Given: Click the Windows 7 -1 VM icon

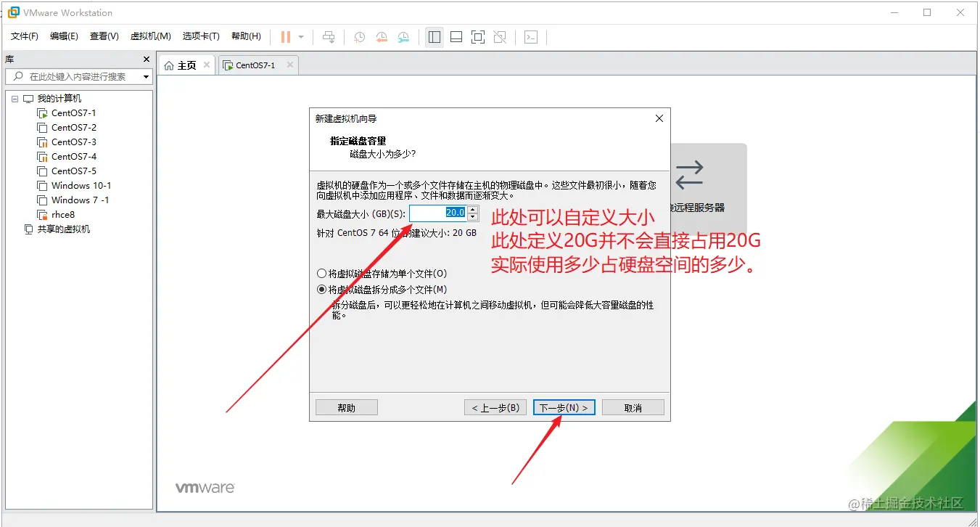Looking at the screenshot, I should coord(41,200).
